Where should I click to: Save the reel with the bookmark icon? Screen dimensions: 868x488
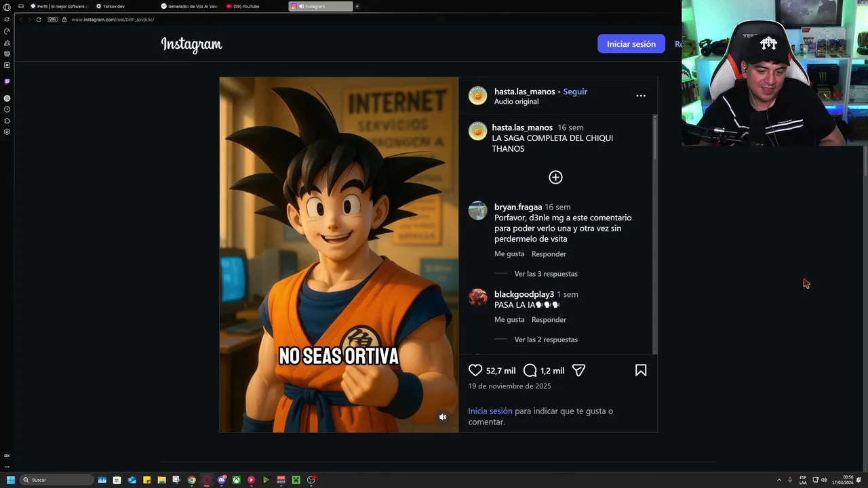641,370
